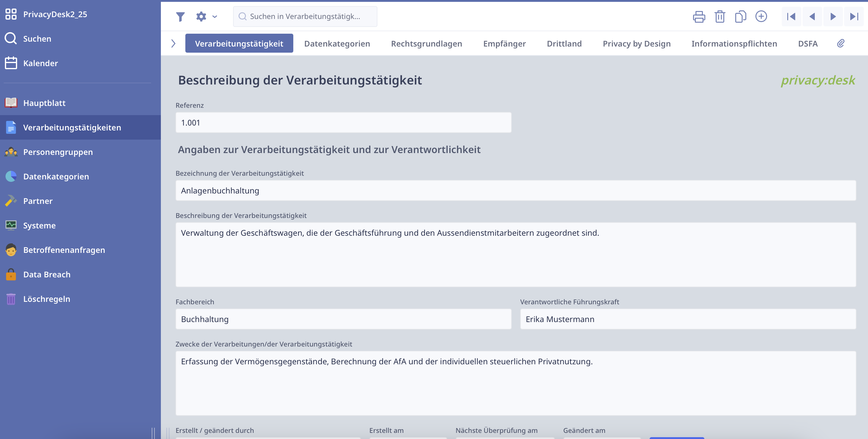Go to the previous record

812,17
